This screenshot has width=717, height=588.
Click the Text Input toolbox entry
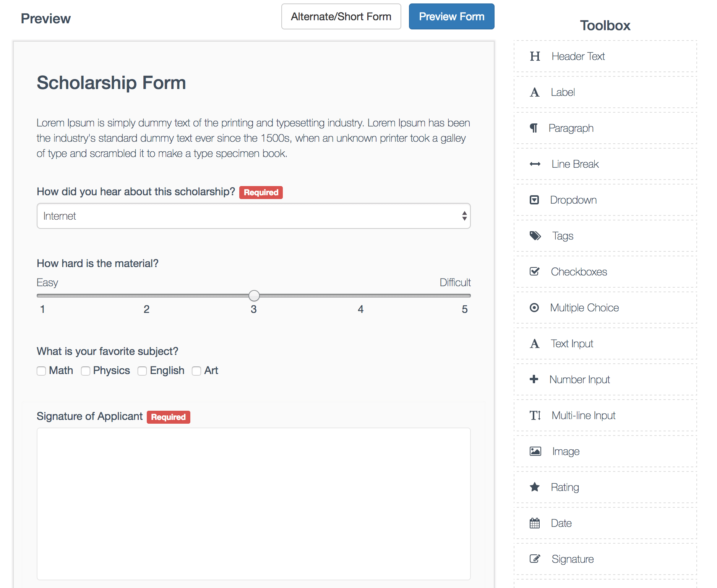[535, 343]
